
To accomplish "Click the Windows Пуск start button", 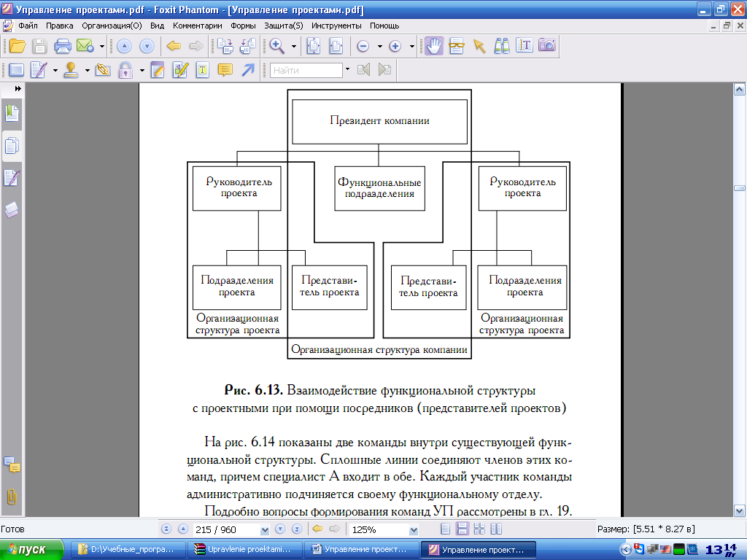I will coord(31,550).
